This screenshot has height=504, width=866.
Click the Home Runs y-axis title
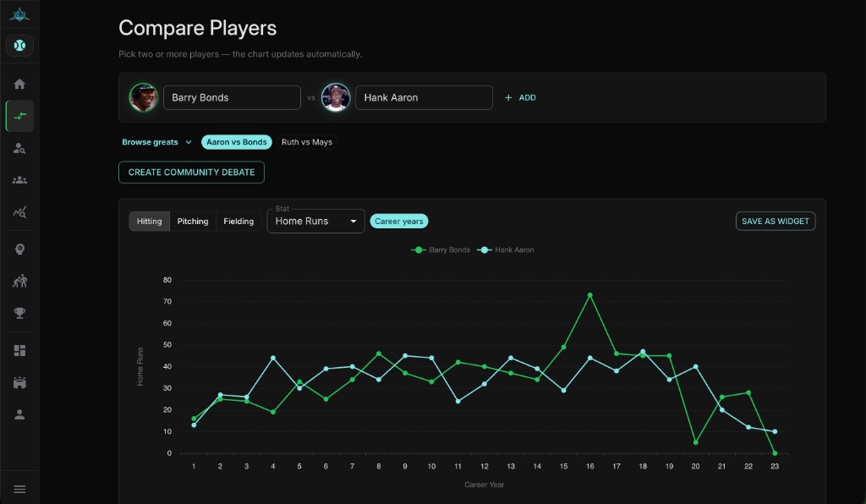click(140, 366)
